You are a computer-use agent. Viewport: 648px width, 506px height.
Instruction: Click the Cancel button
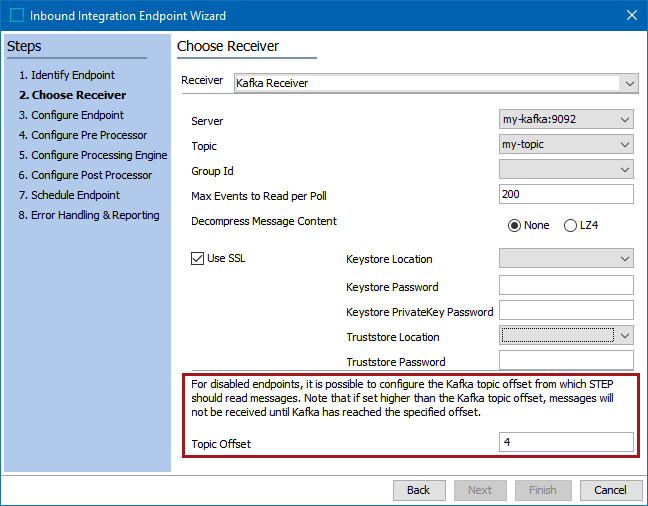(x=610, y=490)
